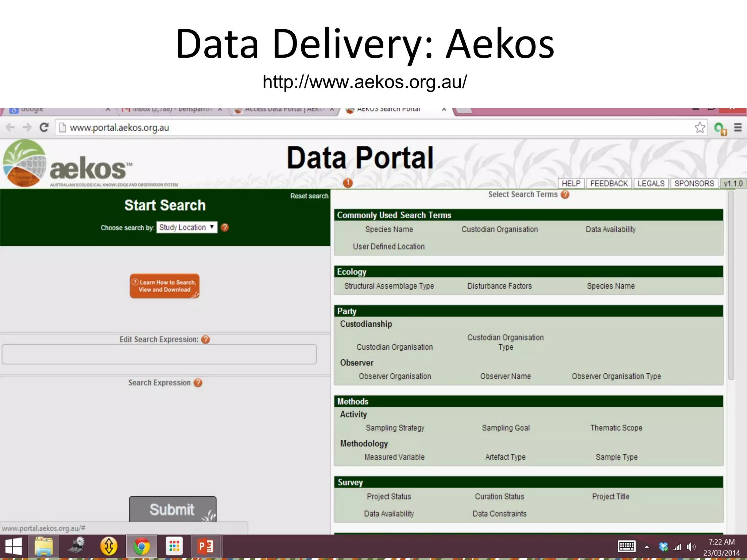
Task: Click the Submit button
Action: click(173, 509)
